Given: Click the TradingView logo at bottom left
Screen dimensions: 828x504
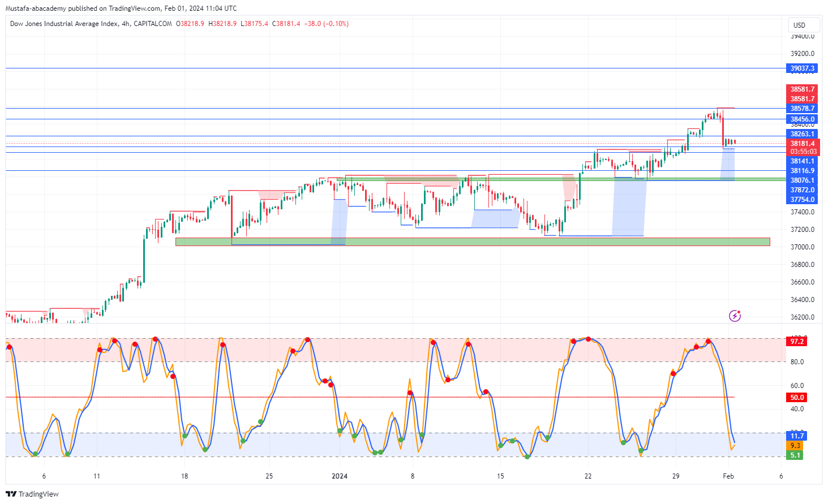Looking at the screenshot, I should click(x=32, y=494).
